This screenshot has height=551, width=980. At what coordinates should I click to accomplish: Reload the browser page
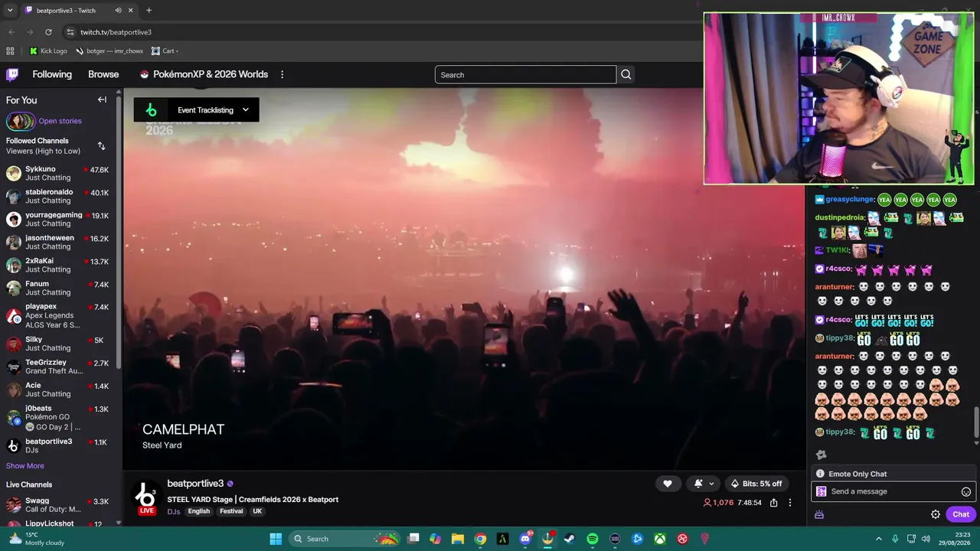pos(48,32)
